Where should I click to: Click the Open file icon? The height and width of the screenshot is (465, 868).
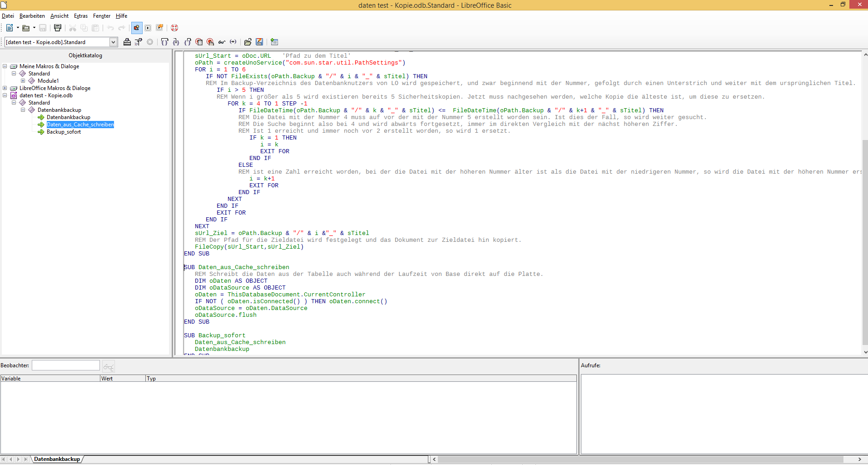(x=26, y=28)
